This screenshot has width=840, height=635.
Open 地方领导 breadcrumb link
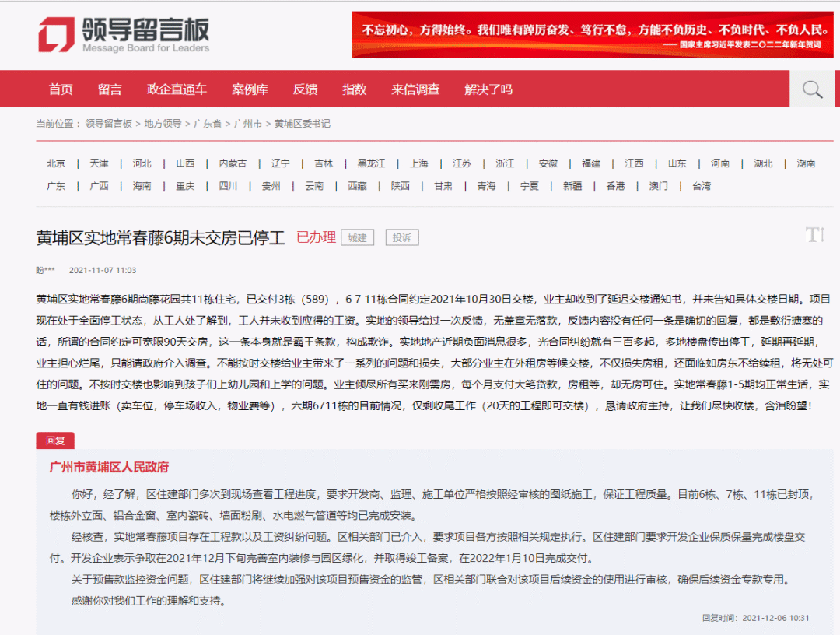point(163,124)
